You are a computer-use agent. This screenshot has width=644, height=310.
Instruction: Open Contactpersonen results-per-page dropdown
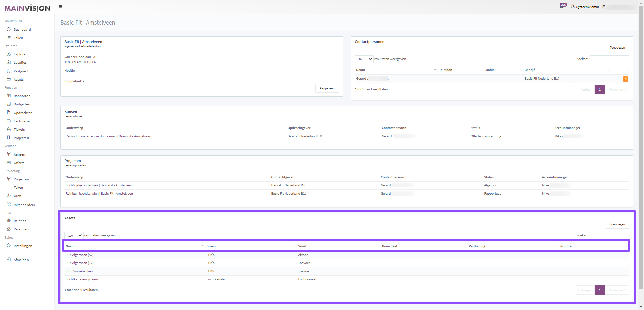point(364,59)
